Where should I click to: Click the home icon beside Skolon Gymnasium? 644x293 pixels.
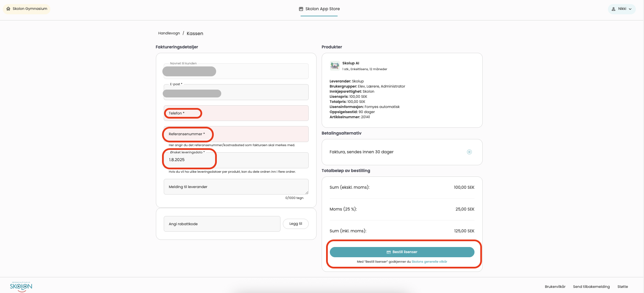click(9, 9)
